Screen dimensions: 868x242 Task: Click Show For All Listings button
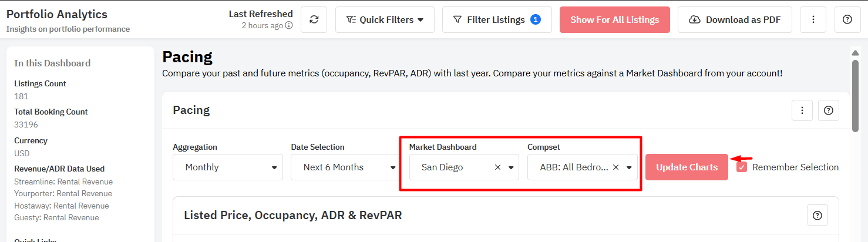click(x=614, y=19)
